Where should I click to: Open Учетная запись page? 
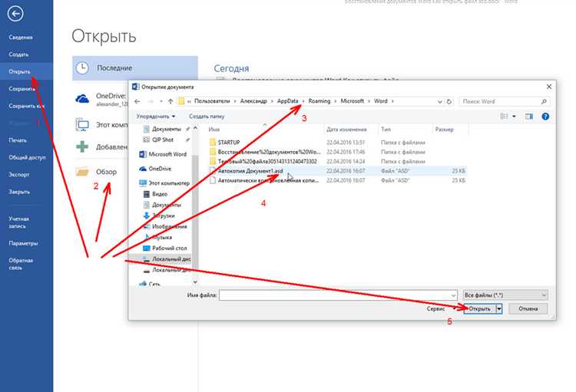(18, 222)
